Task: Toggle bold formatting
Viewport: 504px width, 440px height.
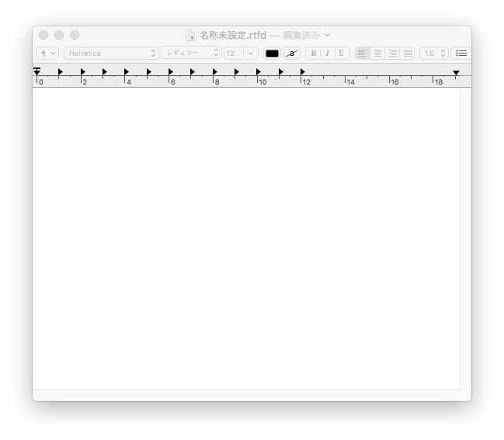Action: coord(313,54)
